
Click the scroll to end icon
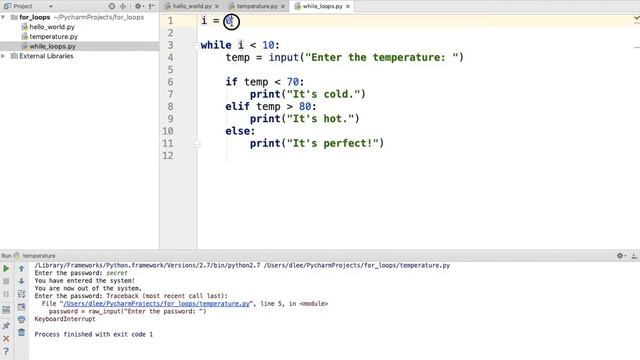pos(21,307)
